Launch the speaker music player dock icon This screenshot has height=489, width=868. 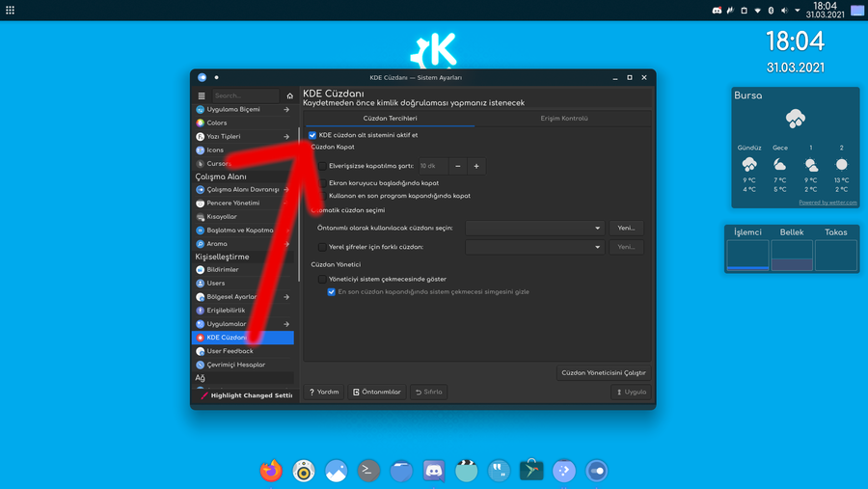pos(304,471)
